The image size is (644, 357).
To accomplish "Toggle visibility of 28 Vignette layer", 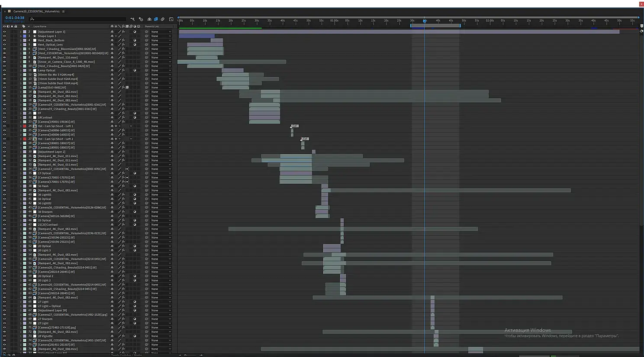I will click(4, 336).
